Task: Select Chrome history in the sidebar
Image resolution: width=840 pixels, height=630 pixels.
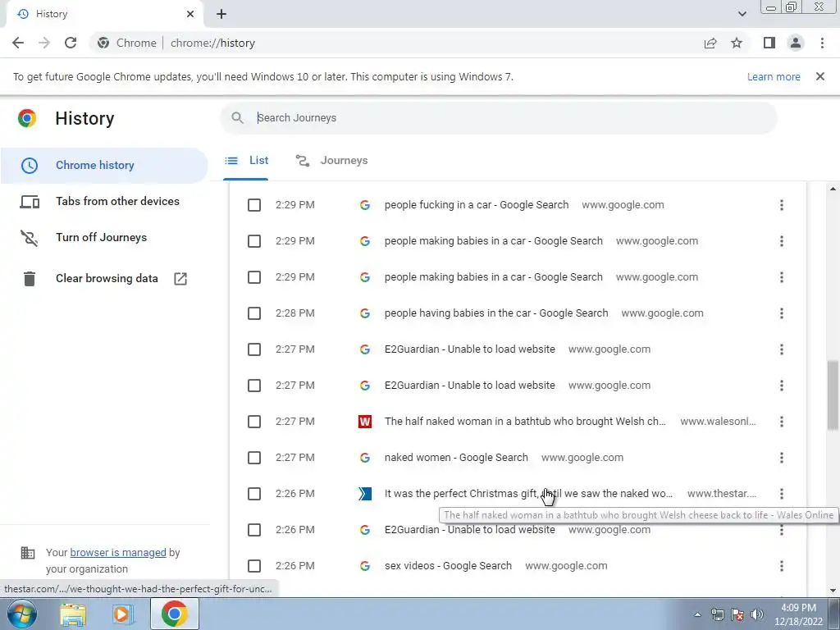Action: point(104,166)
